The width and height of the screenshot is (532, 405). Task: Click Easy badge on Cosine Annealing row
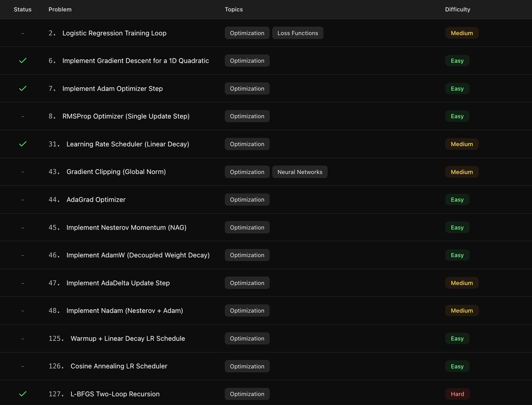point(457,366)
